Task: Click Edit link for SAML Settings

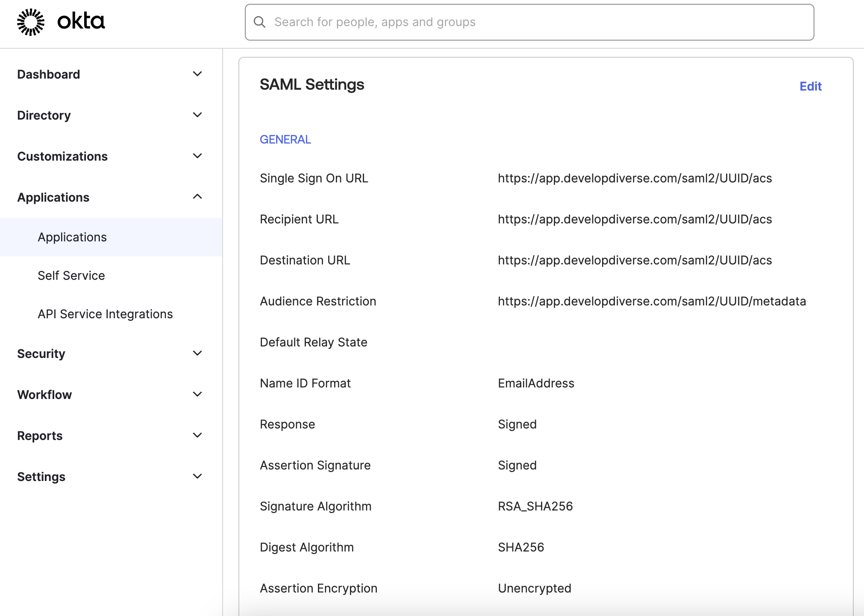Action: (x=810, y=86)
